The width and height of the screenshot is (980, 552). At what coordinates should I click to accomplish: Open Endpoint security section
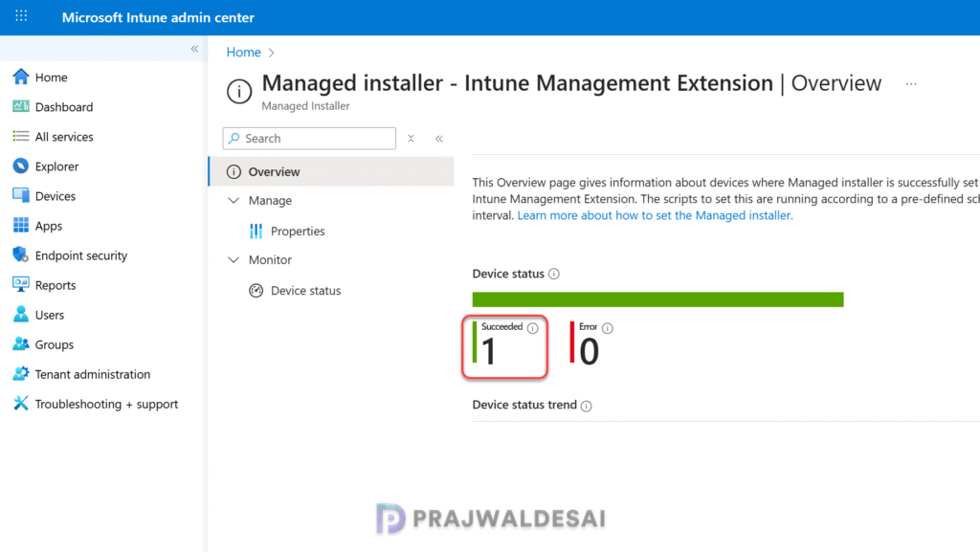click(81, 255)
